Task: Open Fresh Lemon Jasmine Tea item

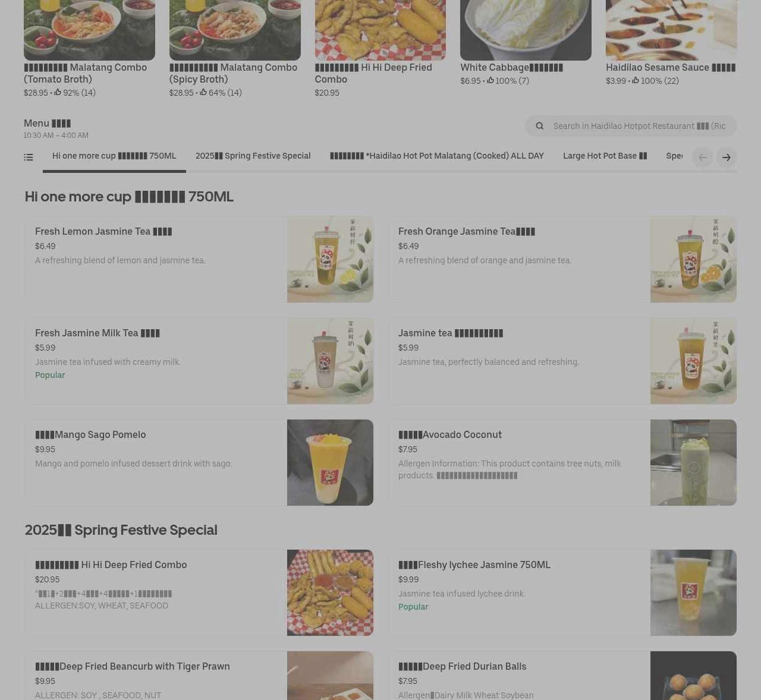Action: [199, 259]
